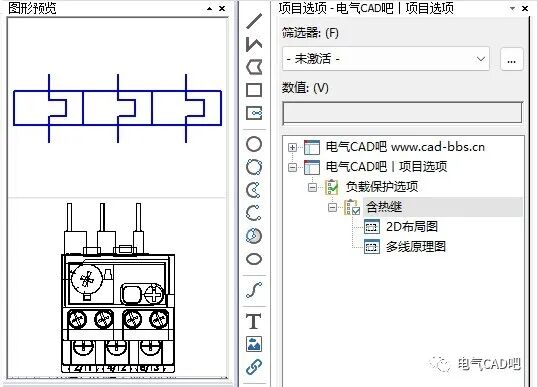
Task: Expand the 电气CAD吧 www.cad-bbs.cn tree node
Action: coord(292,148)
